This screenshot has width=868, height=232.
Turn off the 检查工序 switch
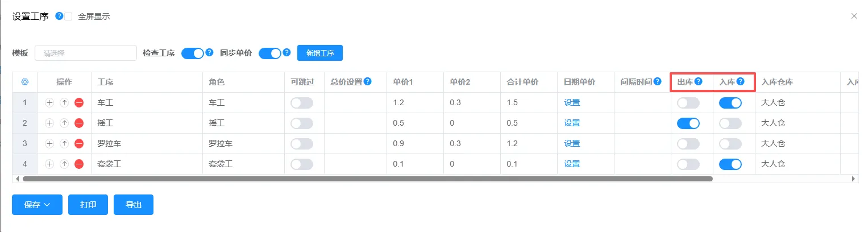(192, 53)
